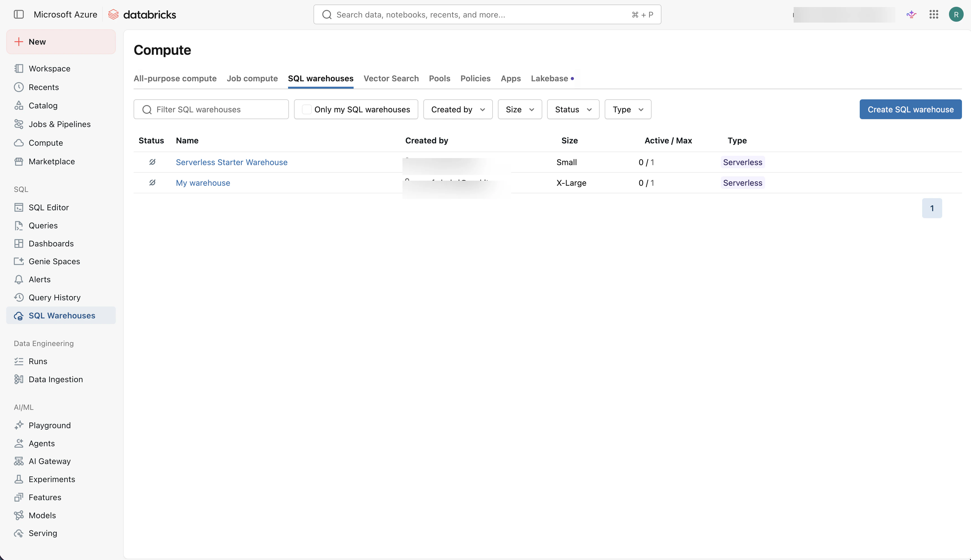Image resolution: width=971 pixels, height=560 pixels.
Task: Click the Created by column header
Action: [426, 141]
